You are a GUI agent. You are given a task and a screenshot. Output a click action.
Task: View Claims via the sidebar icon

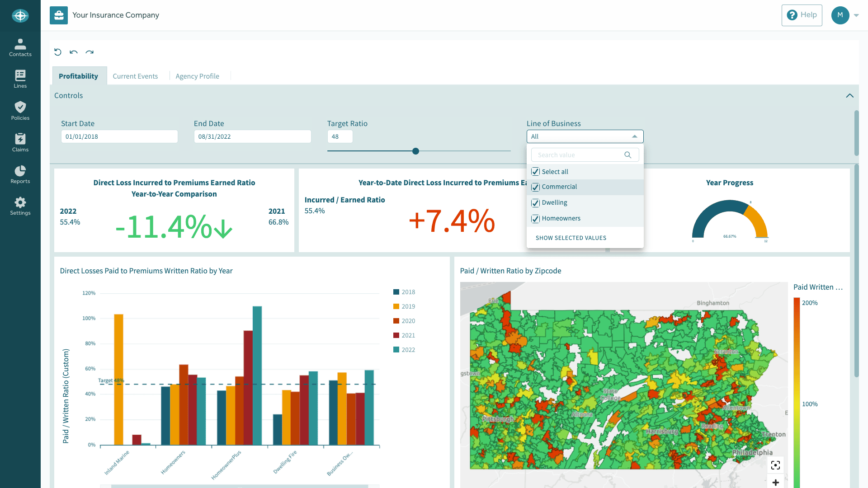(x=20, y=142)
